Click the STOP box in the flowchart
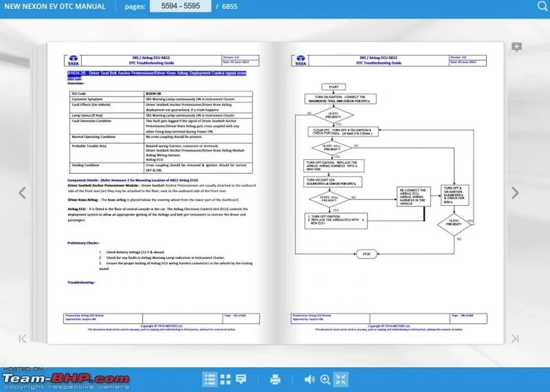 367,254
